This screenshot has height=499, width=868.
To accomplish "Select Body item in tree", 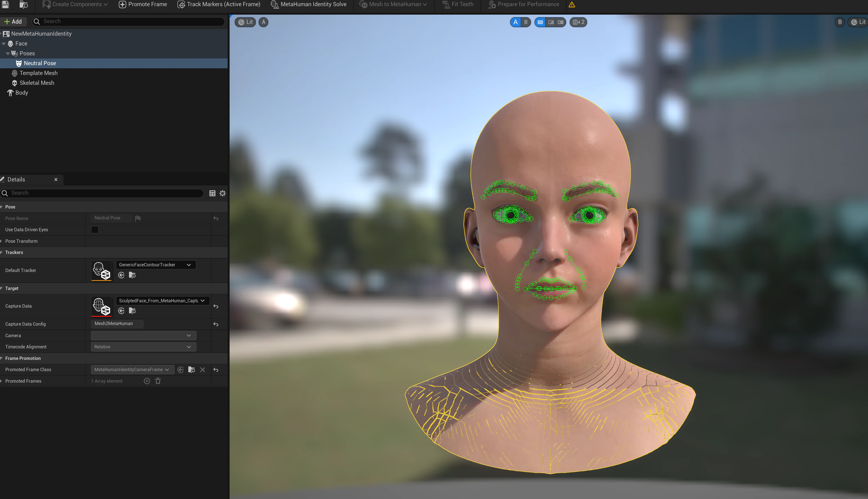I will [22, 93].
